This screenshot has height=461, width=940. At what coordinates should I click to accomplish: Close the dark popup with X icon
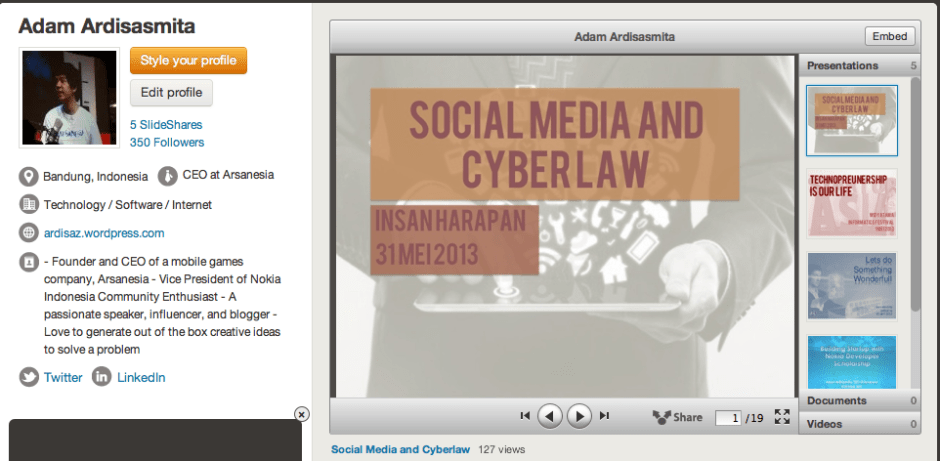click(x=302, y=414)
